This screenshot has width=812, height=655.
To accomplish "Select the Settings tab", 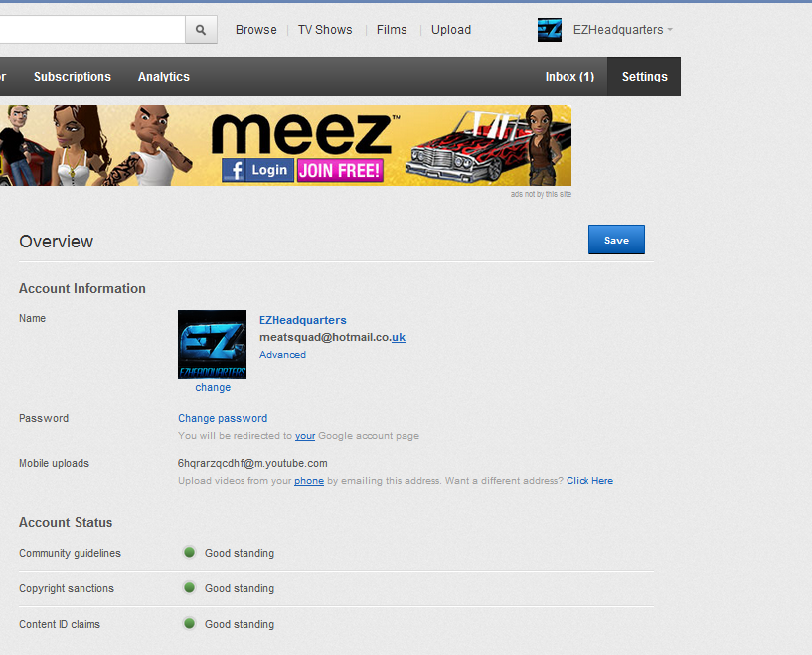I will [x=644, y=77].
